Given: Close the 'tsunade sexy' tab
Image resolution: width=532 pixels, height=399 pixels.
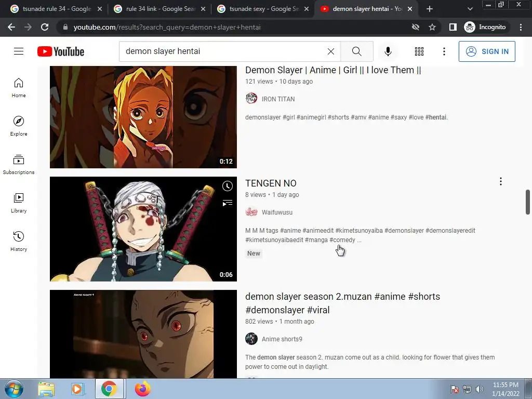Looking at the screenshot, I should 307,9.
